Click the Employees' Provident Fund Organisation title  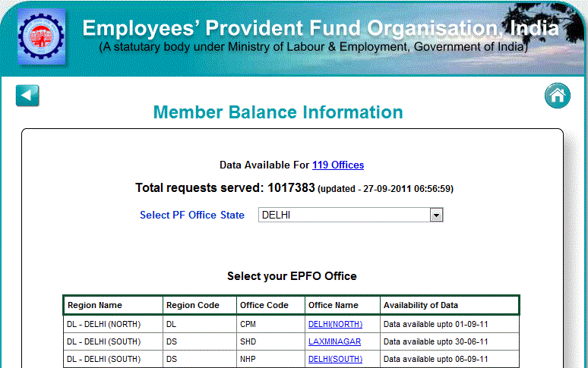point(321,28)
